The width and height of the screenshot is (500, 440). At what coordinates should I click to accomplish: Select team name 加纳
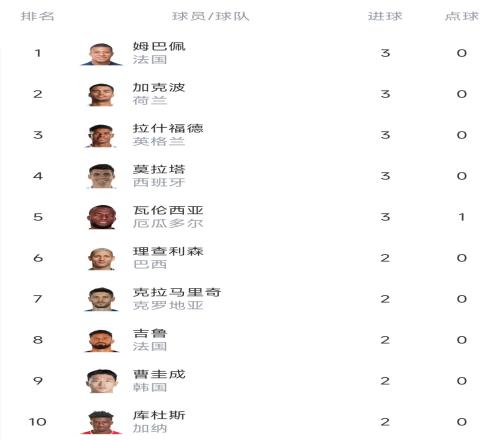pyautogui.click(x=150, y=429)
